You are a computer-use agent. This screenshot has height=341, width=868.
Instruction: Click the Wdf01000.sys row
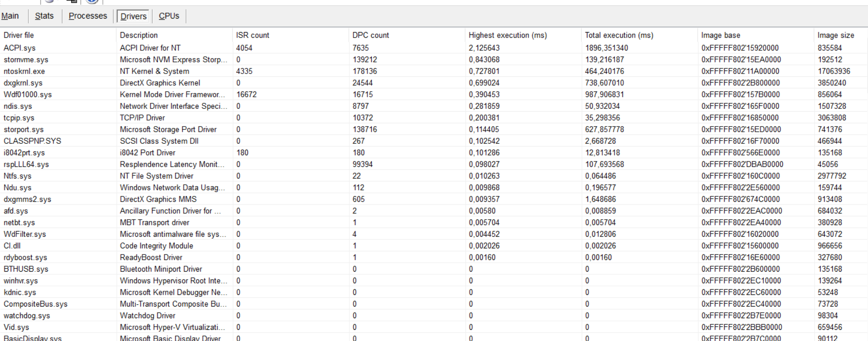[27, 94]
